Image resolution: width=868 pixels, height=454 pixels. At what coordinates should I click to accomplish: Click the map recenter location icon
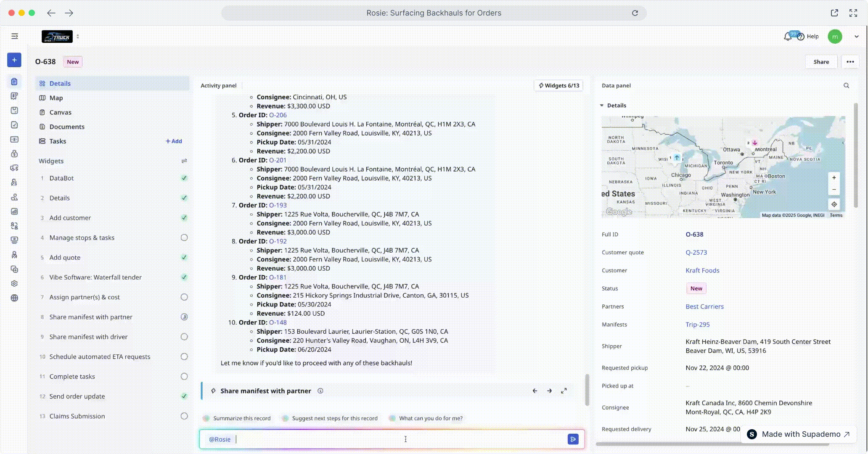(834, 204)
